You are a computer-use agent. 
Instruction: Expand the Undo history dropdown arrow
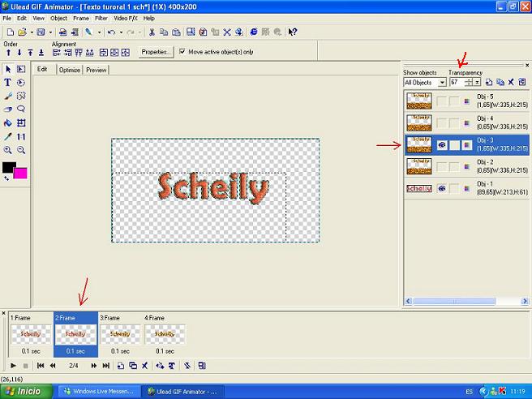[x=121, y=32]
